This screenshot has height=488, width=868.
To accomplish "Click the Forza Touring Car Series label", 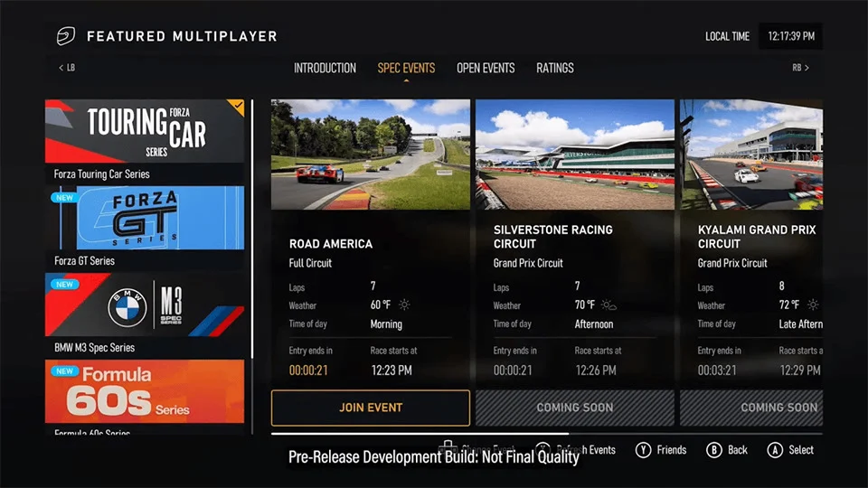I will pyautogui.click(x=102, y=174).
